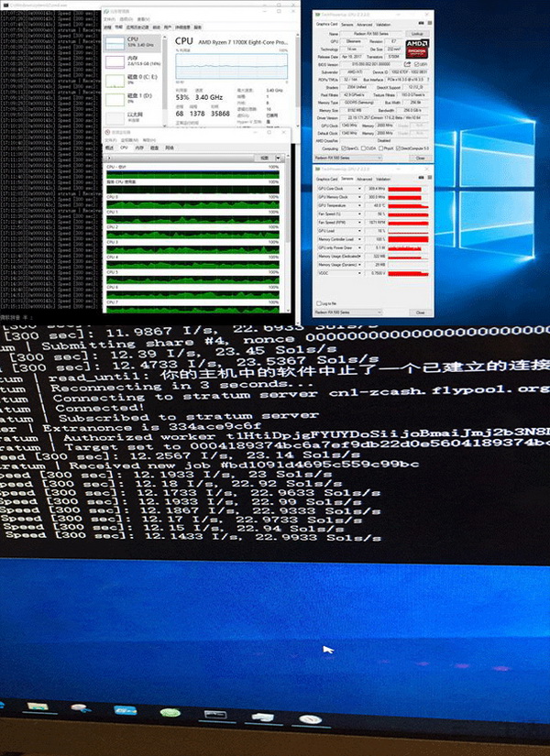The image size is (550, 756).
Task: Open the menu icon in the GPU-Z Sensors window
Action: 430,178
